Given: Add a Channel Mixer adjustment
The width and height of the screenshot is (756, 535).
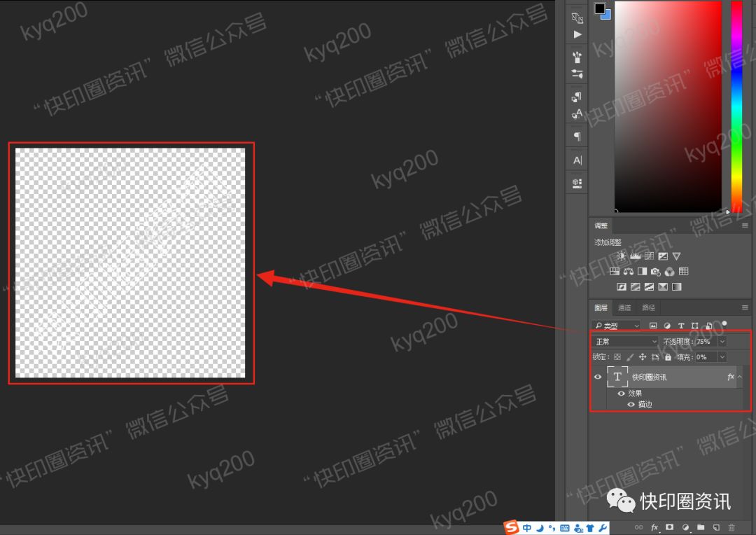Looking at the screenshot, I should [670, 272].
